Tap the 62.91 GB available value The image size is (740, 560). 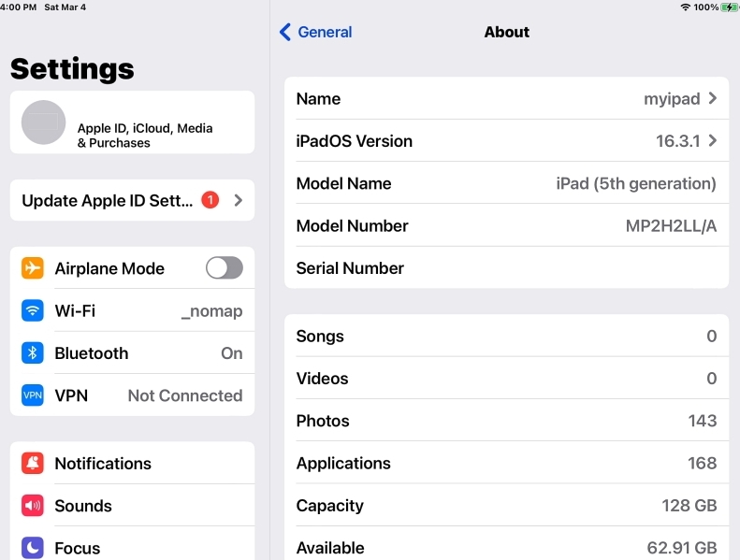[x=682, y=548]
